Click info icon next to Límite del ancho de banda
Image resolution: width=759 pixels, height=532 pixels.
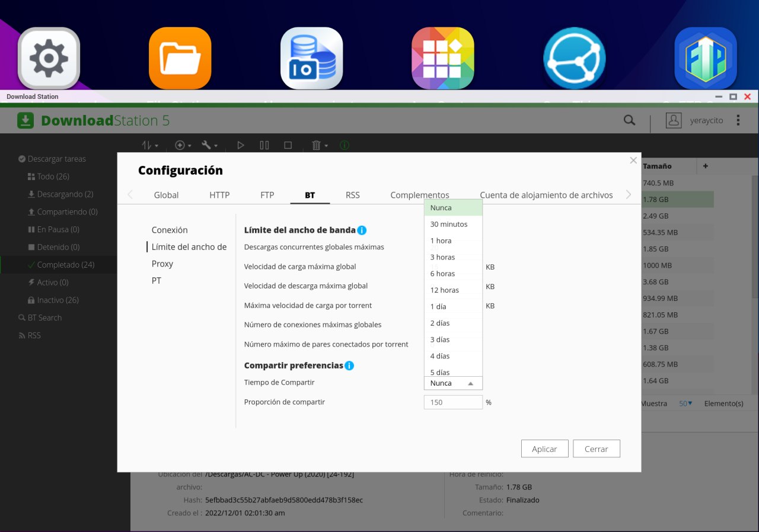(362, 230)
